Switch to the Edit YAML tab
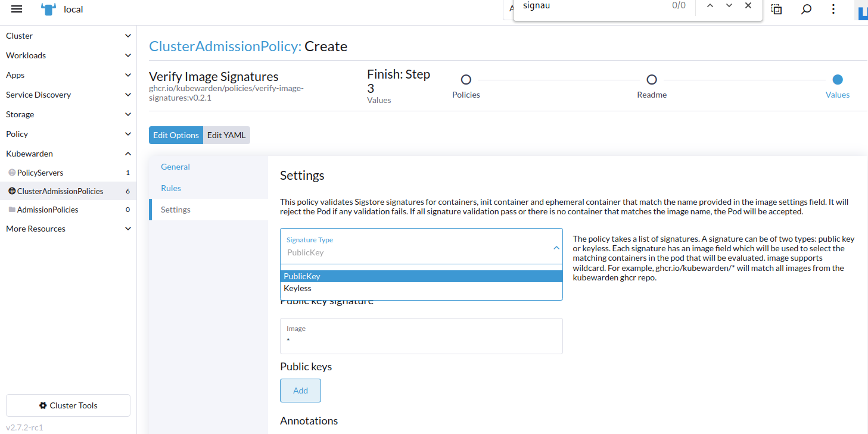This screenshot has height=434, width=868. click(226, 135)
